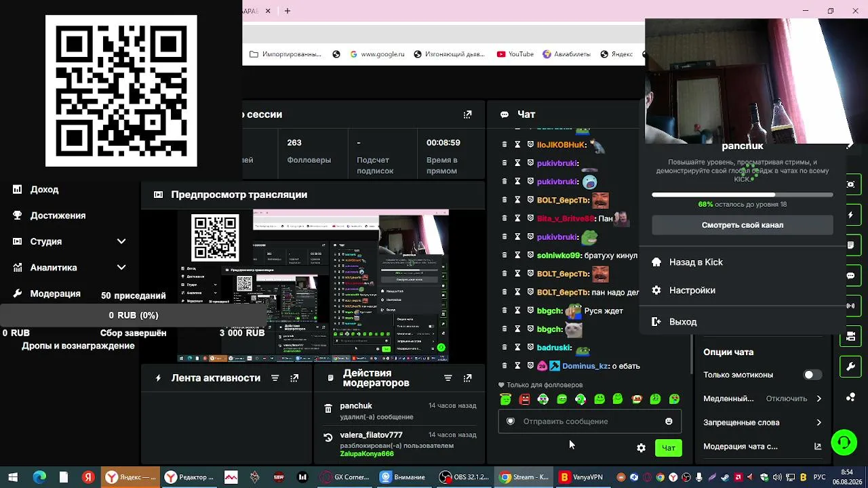Pop out the Лента активности panel
The image size is (868, 488).
(294, 378)
